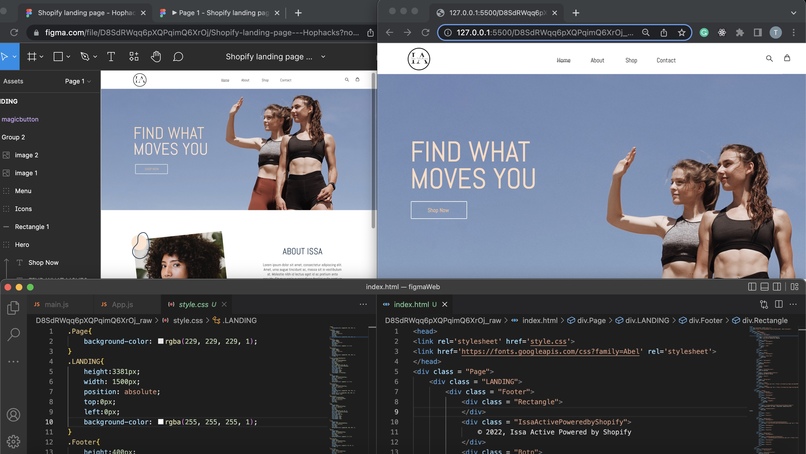Screen dimensions: 806x454
Task: Open more actions for index.html editor group
Action: 793,304
